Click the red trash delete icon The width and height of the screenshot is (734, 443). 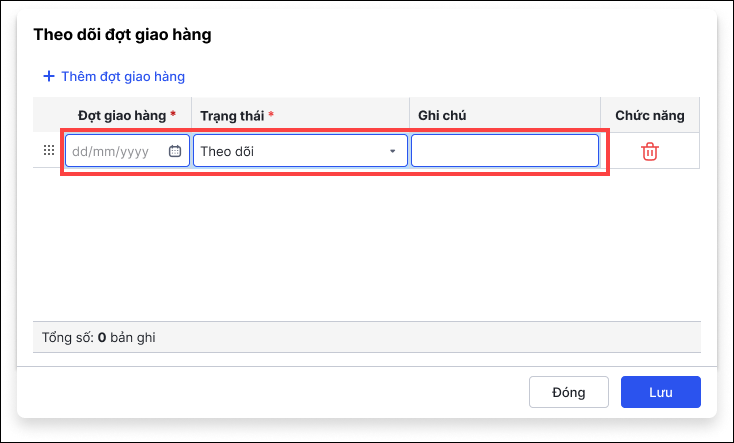point(649,151)
